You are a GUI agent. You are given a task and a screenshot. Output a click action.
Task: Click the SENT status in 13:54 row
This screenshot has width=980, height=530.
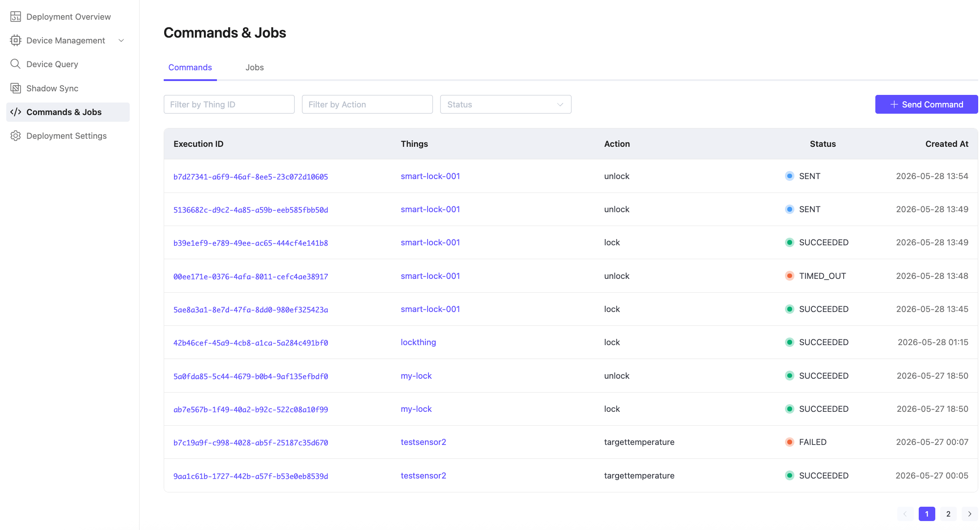point(810,176)
